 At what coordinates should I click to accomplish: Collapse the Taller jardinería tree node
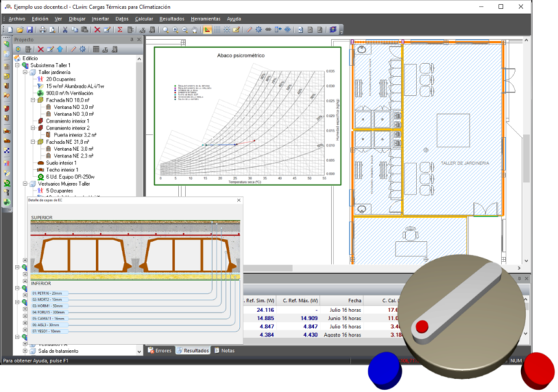click(25, 72)
